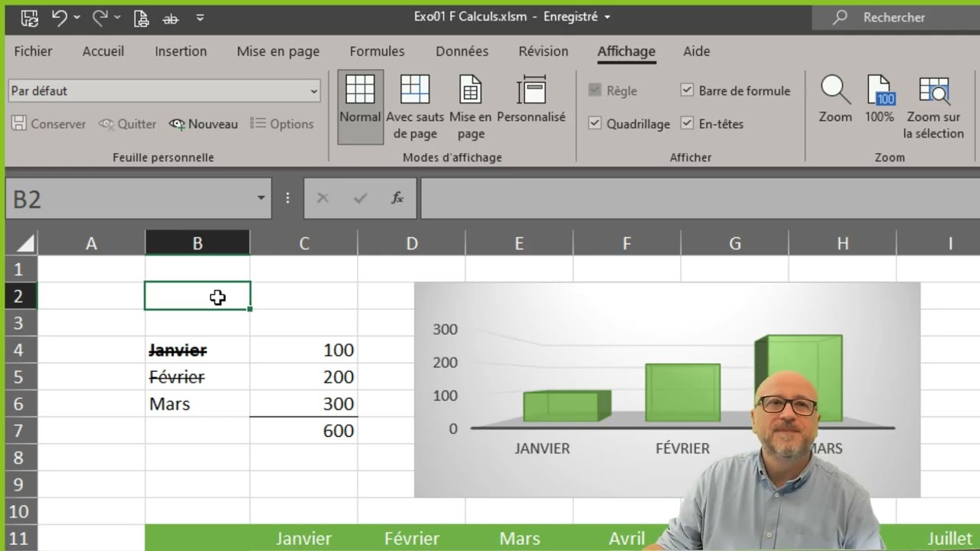The height and width of the screenshot is (551, 980).
Task: Open the Redo history dropdown arrow
Action: (x=117, y=18)
